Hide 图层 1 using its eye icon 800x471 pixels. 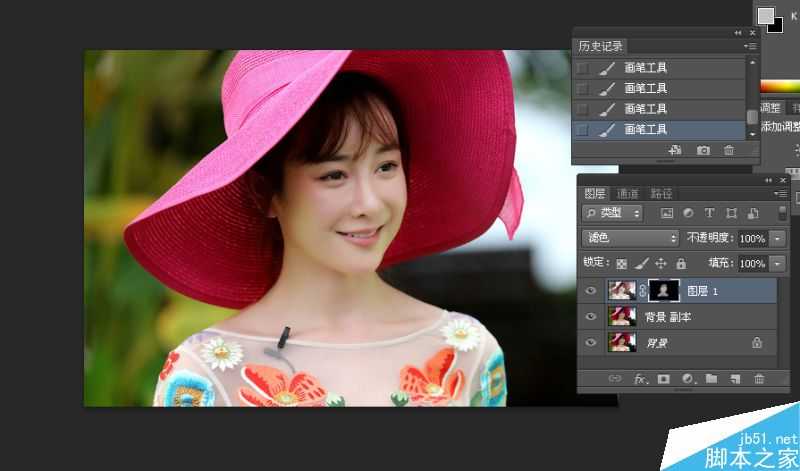pos(591,291)
